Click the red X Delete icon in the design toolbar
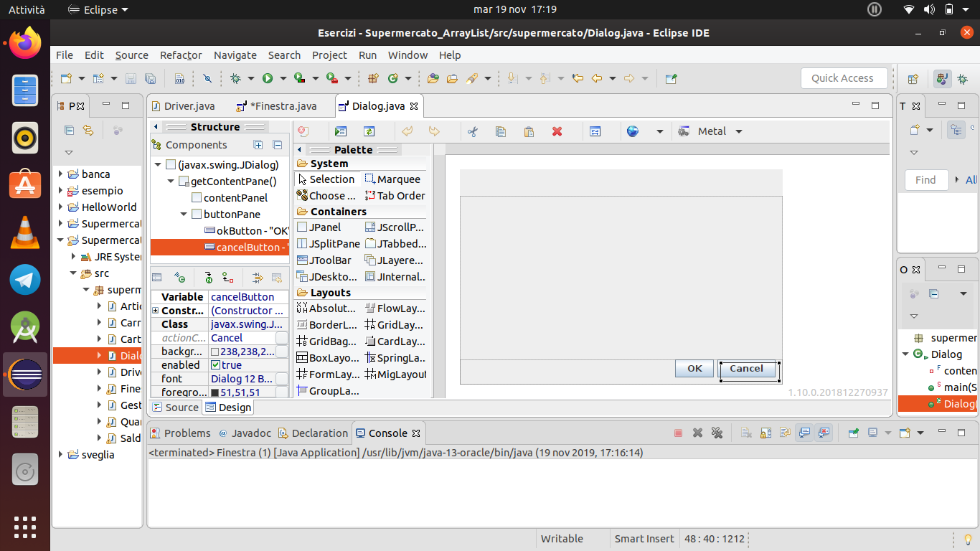980x551 pixels. (557, 131)
